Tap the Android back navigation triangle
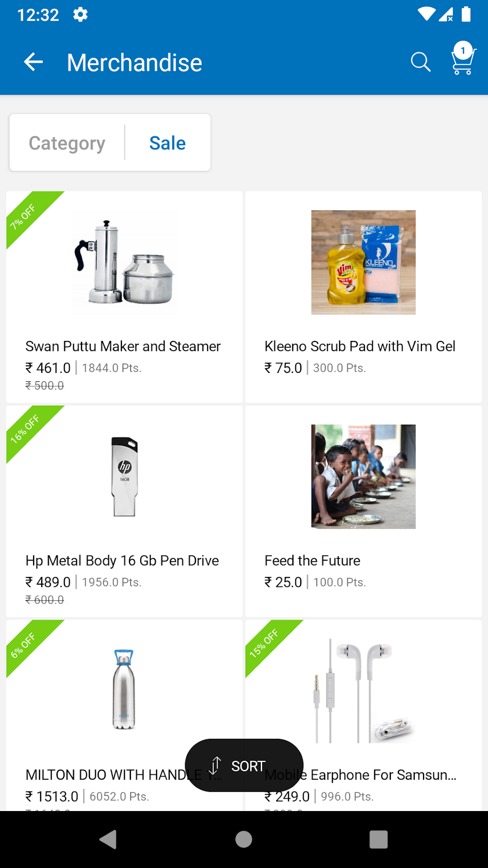The height and width of the screenshot is (868, 488). pyautogui.click(x=109, y=839)
